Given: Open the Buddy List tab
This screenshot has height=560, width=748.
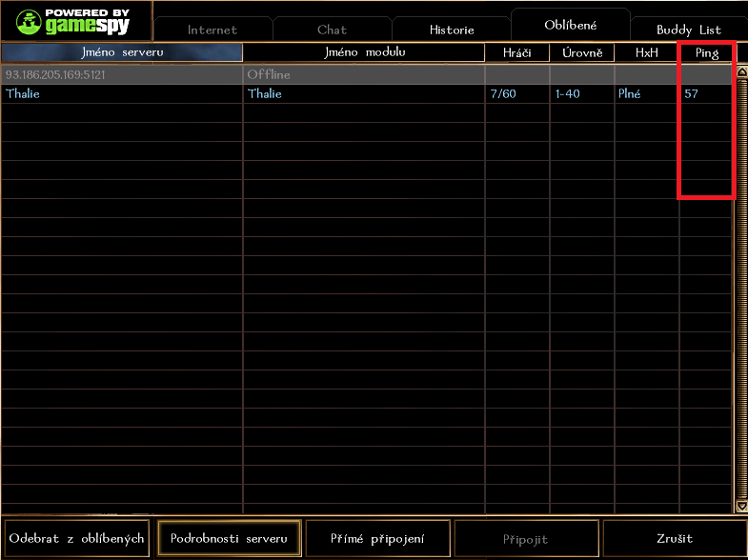Looking at the screenshot, I should pos(688,30).
